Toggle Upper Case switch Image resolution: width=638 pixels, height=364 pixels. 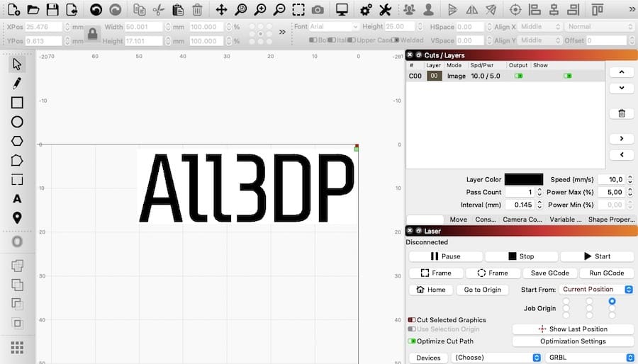click(351, 40)
